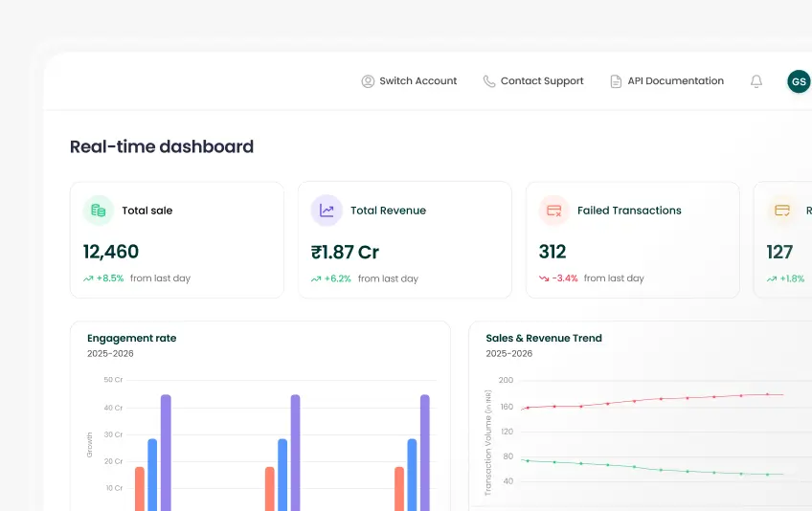Click the red downward arrow beside -3.4%
The image size is (812, 511).
544,278
